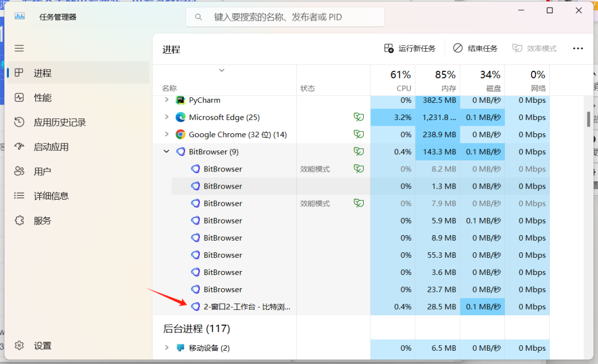The image size is (598, 364).
Task: Click the 3.2% CPU cell for Edge
Action: [x=393, y=117]
